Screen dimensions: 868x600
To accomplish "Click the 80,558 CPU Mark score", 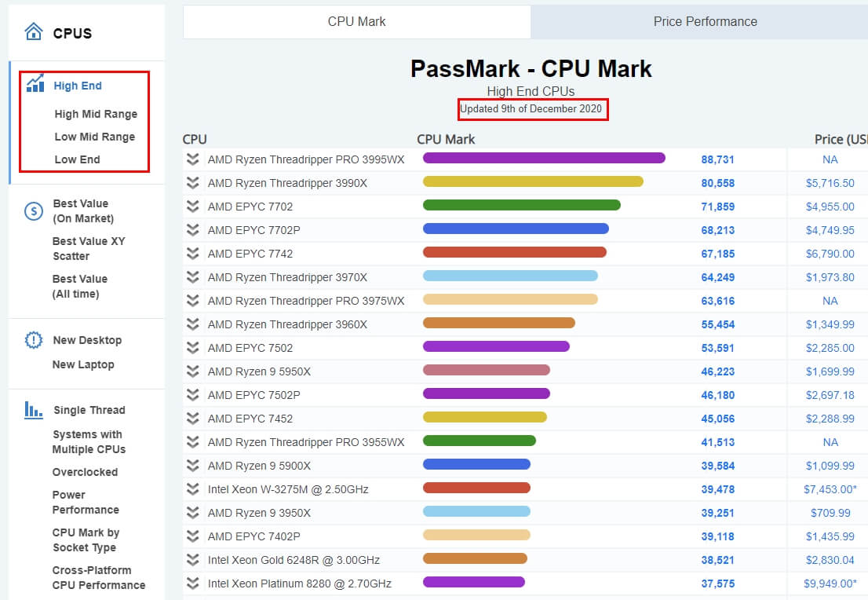I will (717, 183).
